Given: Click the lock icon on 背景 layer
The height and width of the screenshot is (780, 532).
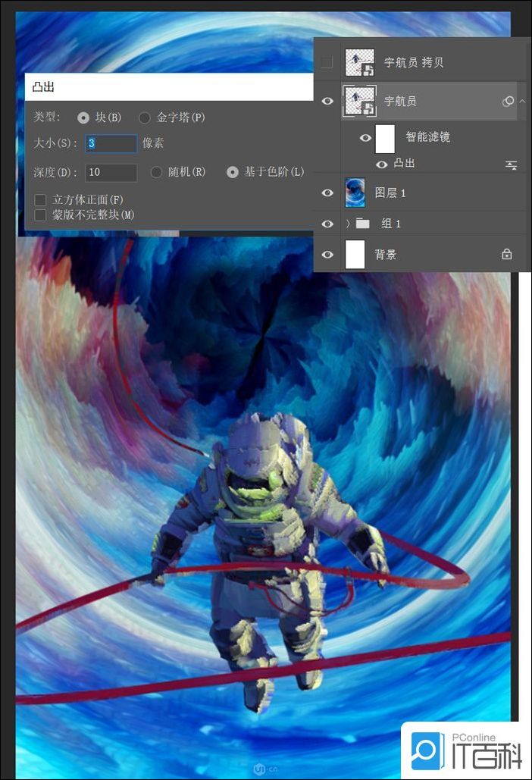Looking at the screenshot, I should [x=507, y=254].
